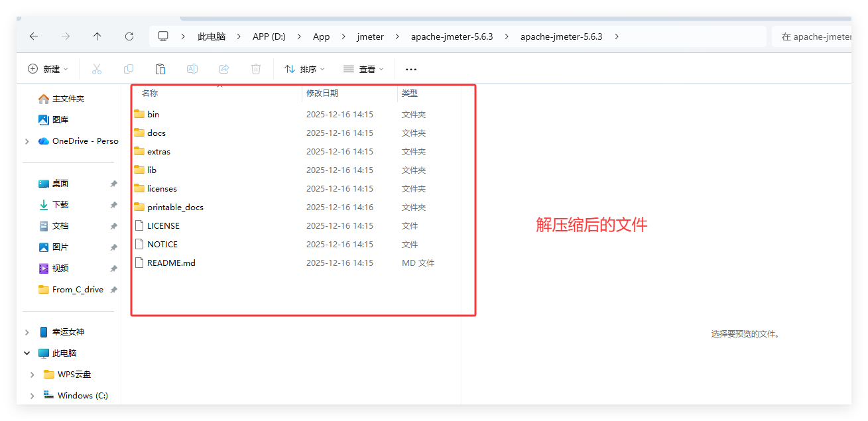Screen dimensions: 868x421
Task: Sort by the 名称 column header
Action: pos(150,93)
